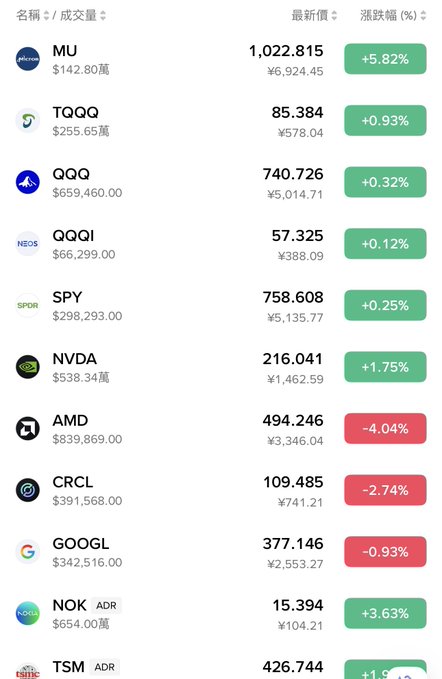Tap the SPDR logo for SPY
The height and width of the screenshot is (679, 442).
[x=28, y=305]
